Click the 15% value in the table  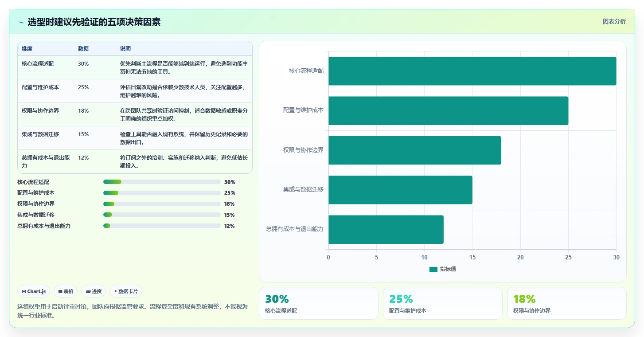coord(83,134)
